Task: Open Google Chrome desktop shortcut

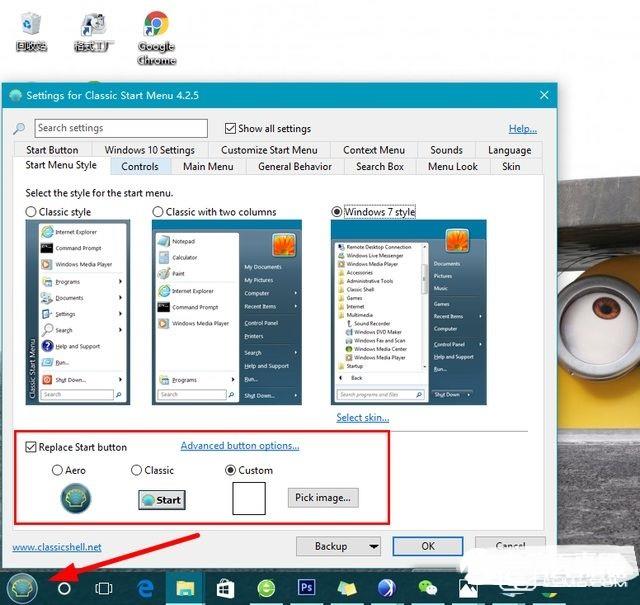Action: [156, 36]
